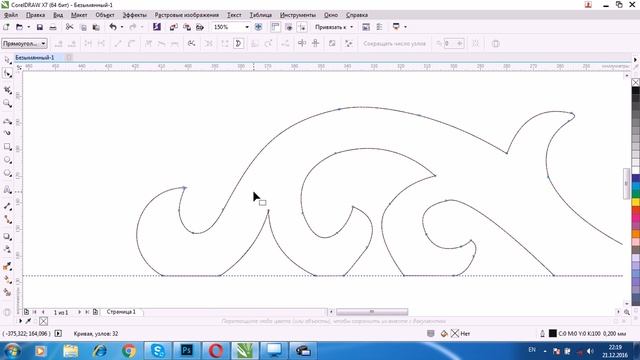Click the Print icon
The image size is (640, 360).
click(x=53, y=27)
